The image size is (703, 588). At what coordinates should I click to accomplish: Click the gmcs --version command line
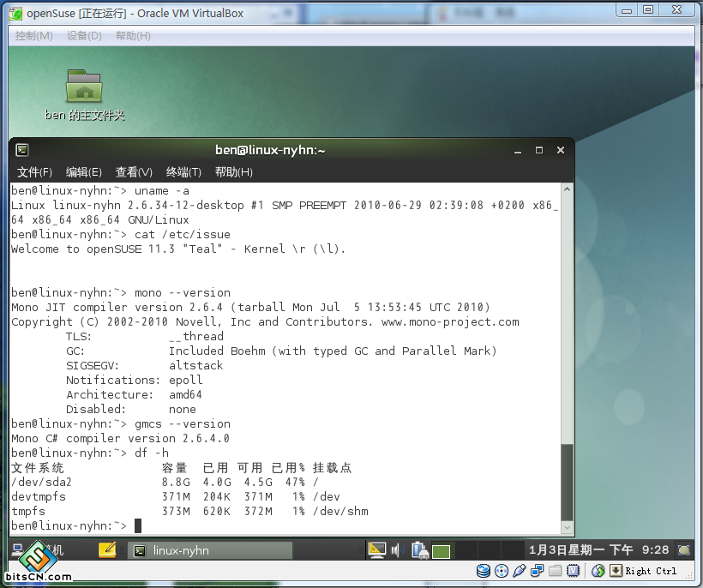pos(121,424)
